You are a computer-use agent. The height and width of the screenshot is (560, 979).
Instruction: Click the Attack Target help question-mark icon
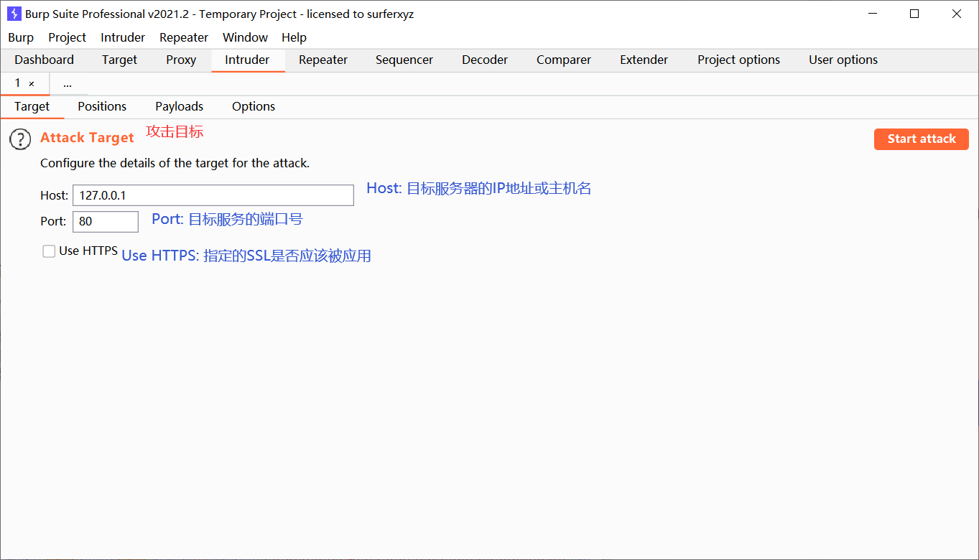[x=20, y=139]
